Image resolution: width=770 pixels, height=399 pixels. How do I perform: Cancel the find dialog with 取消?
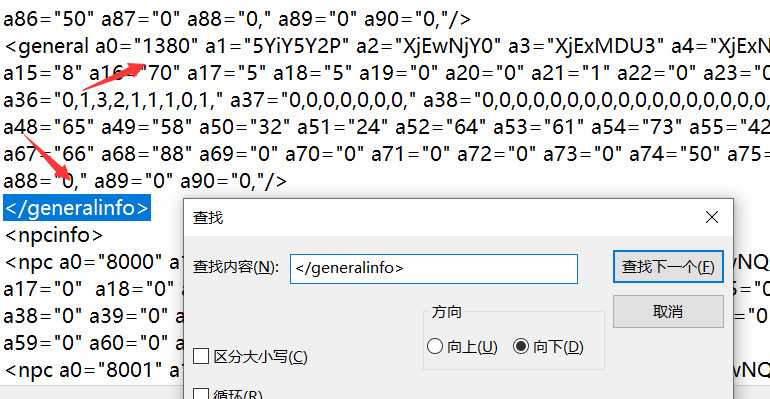pyautogui.click(x=668, y=311)
